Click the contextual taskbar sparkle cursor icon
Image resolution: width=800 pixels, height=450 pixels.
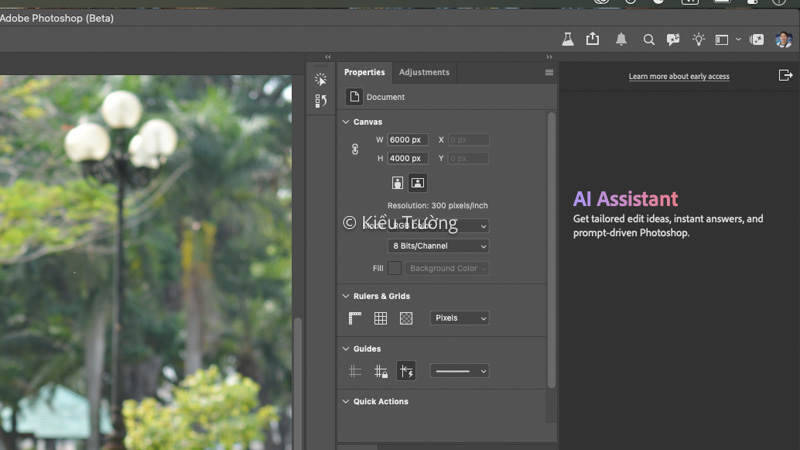[320, 79]
